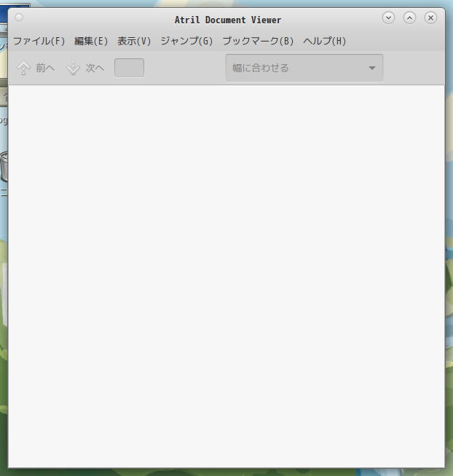Open the ファイル(F) menu
This screenshot has width=453, height=476.
[x=39, y=41]
